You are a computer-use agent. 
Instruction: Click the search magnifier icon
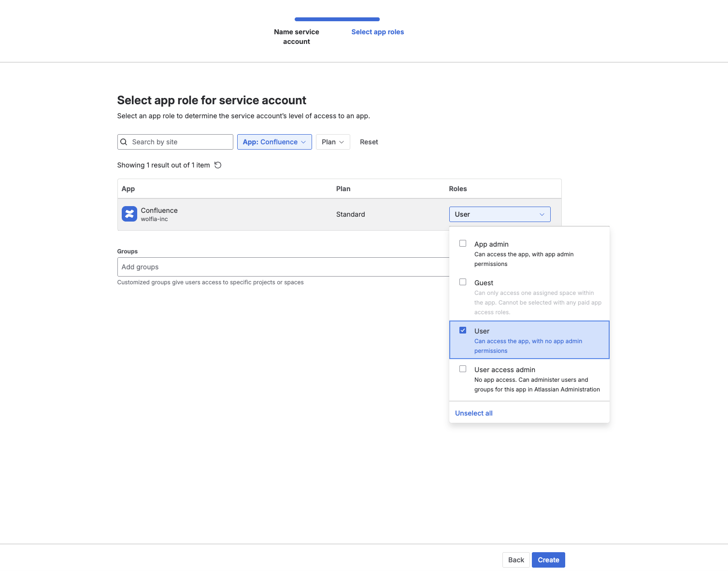pyautogui.click(x=125, y=142)
